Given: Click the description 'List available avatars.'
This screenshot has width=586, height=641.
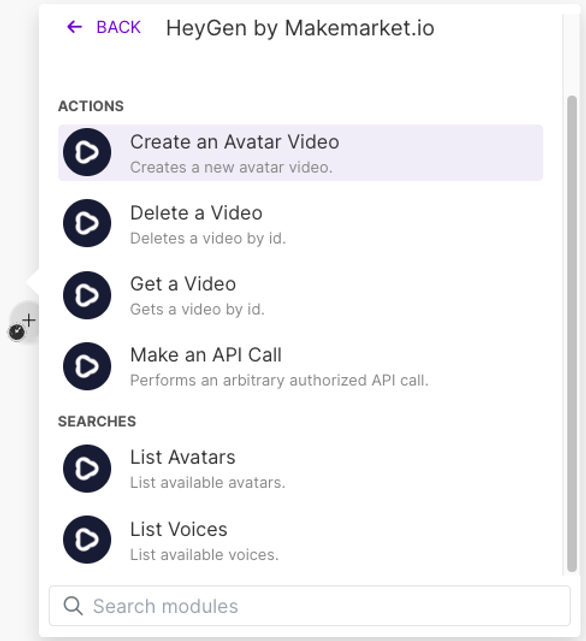Looking at the screenshot, I should [207, 483].
